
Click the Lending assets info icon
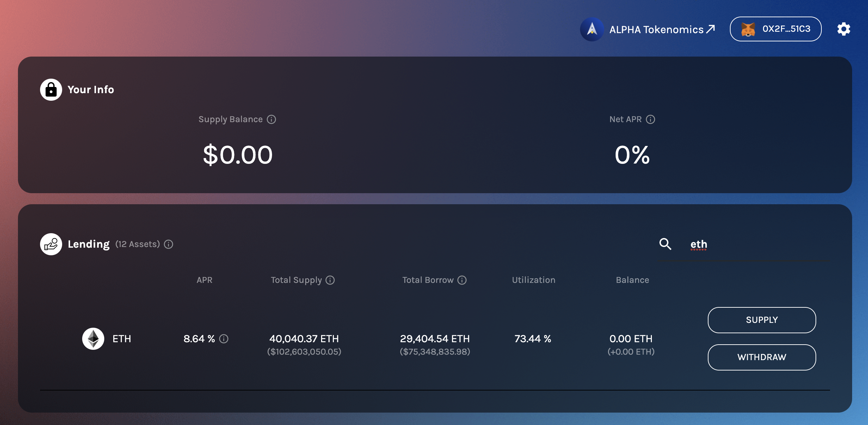click(x=168, y=244)
